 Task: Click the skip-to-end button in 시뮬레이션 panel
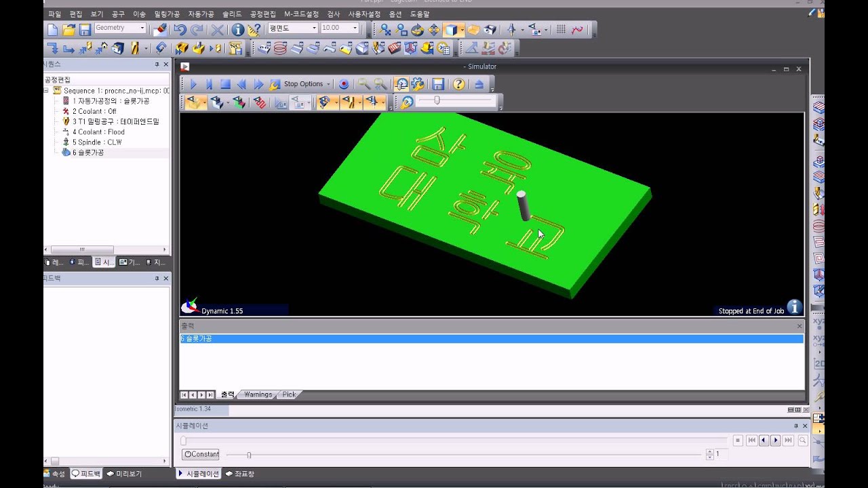click(x=788, y=441)
